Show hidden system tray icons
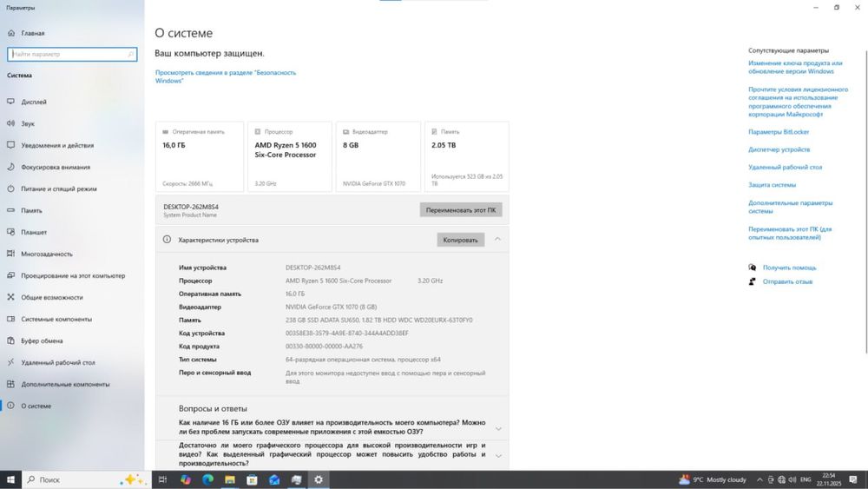868x489 pixels. tap(759, 479)
